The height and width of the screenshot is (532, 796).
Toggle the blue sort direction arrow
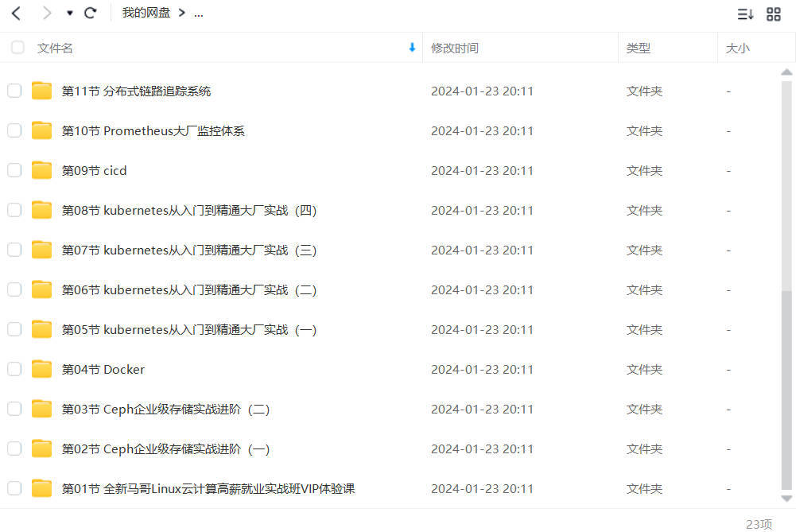(412, 47)
